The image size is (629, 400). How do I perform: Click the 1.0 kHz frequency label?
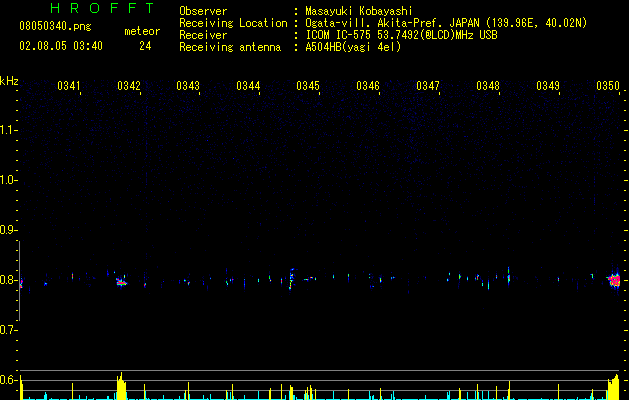pos(8,180)
